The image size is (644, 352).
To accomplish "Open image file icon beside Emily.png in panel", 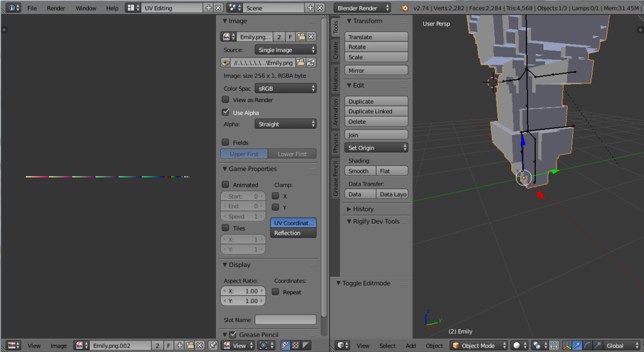I will point(301,37).
